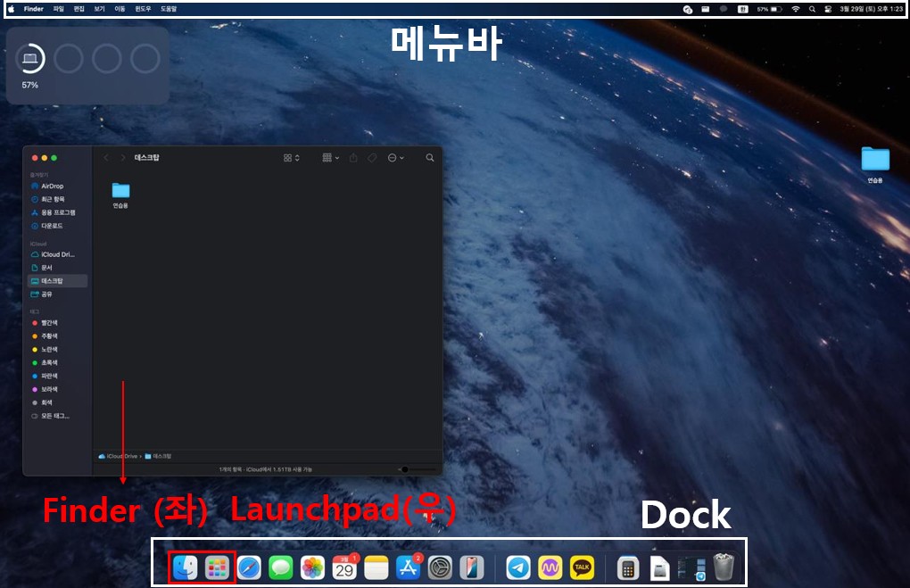This screenshot has width=910, height=588.
Task: Click the date and time in menu bar
Action: coord(871,9)
